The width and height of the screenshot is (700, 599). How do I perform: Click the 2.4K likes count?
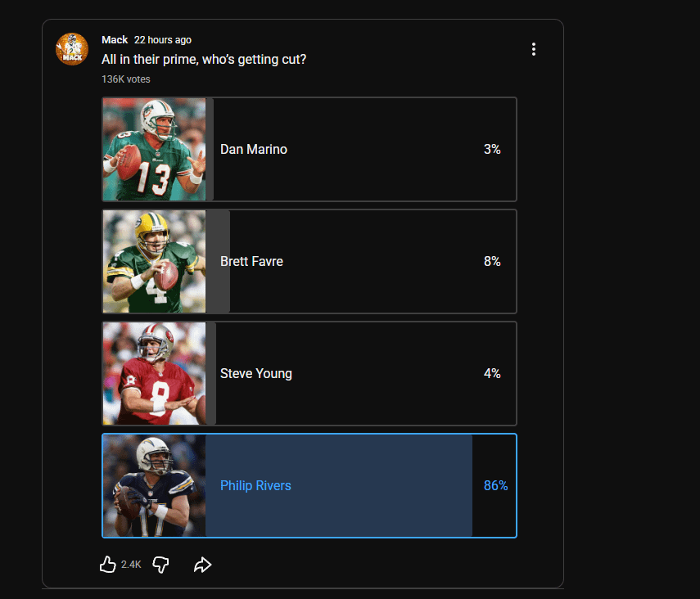[131, 565]
